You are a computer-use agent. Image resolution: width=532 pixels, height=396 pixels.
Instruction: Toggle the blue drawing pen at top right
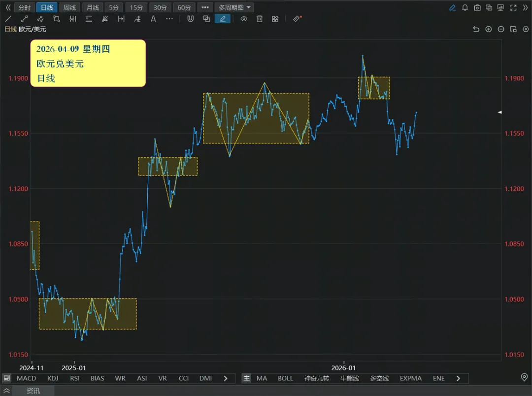click(452, 7)
